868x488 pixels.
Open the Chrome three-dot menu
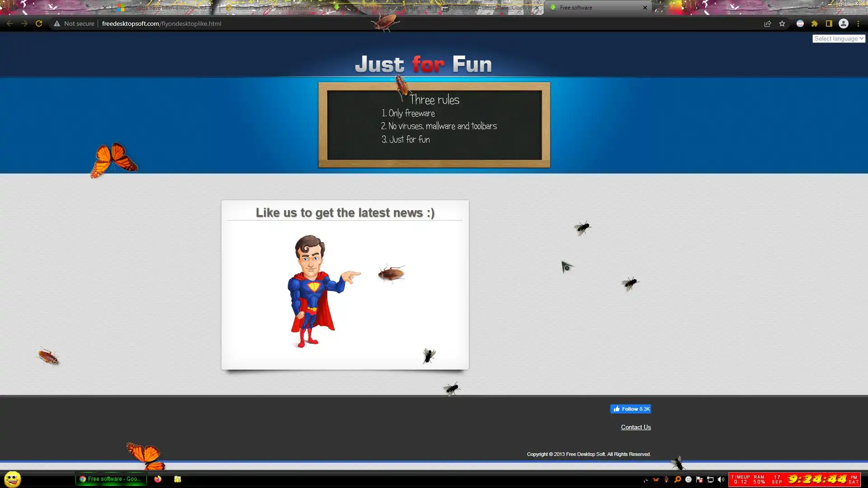click(858, 23)
